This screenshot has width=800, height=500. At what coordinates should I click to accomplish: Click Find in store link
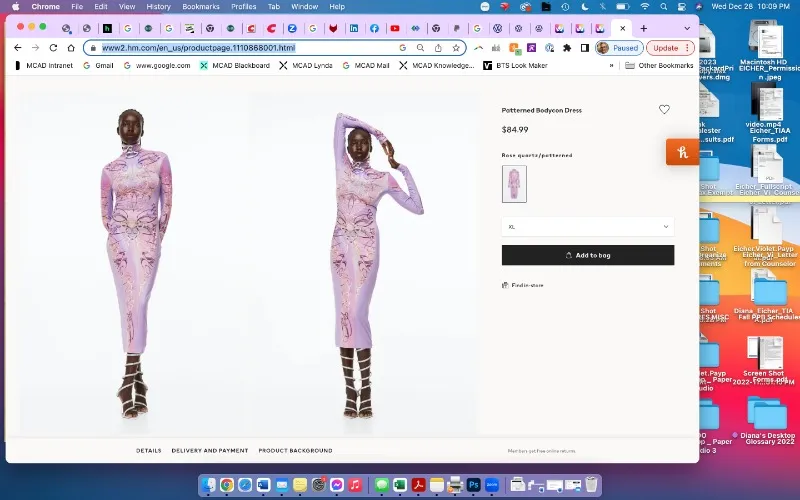(523, 285)
